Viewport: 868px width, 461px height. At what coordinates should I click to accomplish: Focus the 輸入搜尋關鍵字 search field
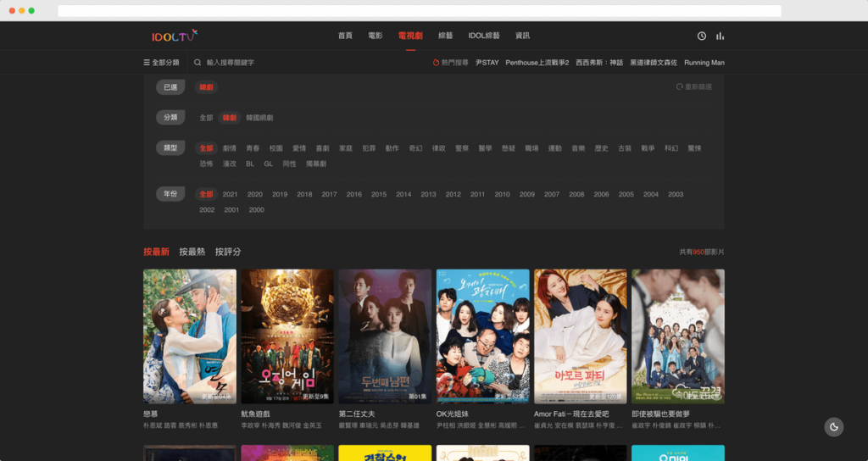click(x=231, y=63)
